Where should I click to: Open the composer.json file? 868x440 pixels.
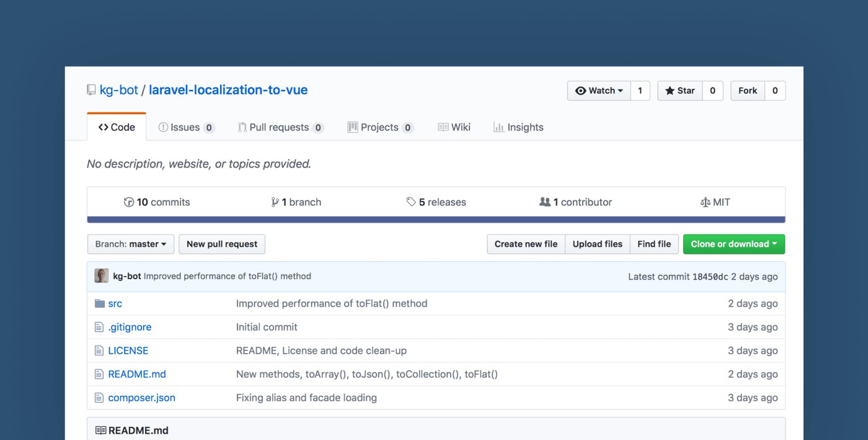(x=141, y=398)
